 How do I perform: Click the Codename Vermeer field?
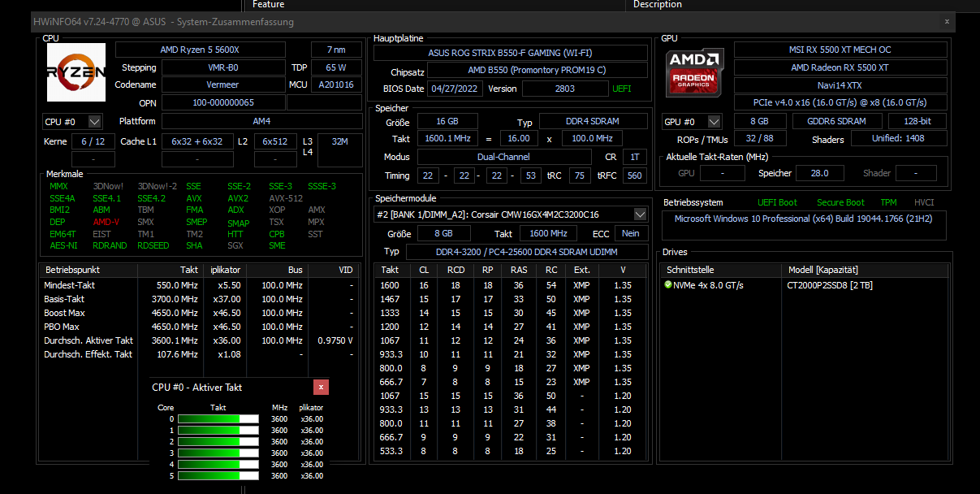222,85
